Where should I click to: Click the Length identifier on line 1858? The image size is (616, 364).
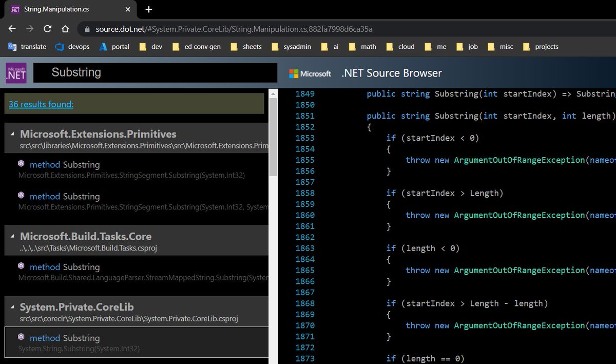484,193
